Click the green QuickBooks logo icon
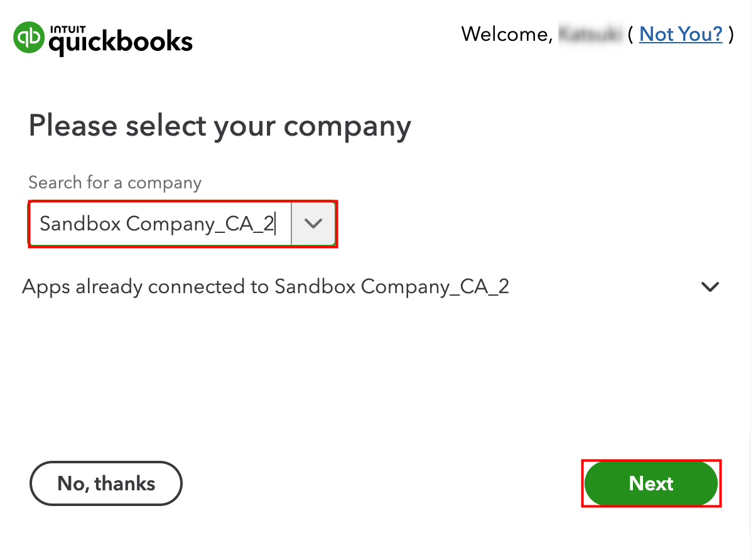Viewport: 751px width, 560px height. point(28,38)
